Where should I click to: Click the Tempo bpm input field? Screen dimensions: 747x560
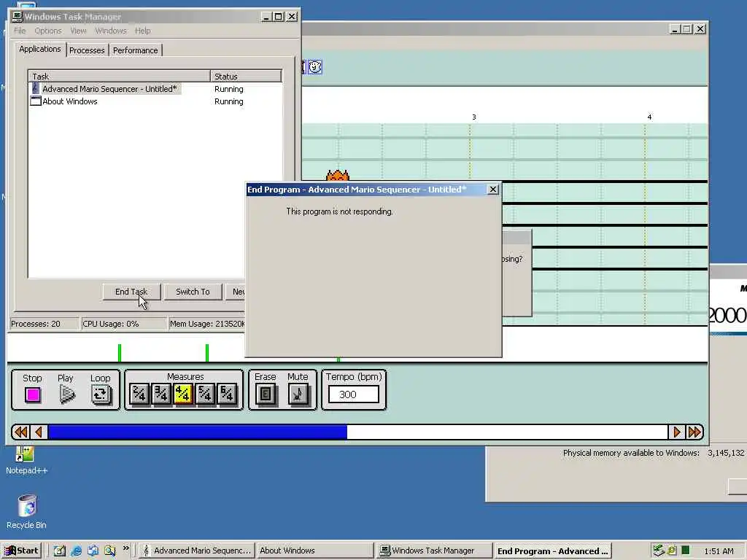[x=354, y=394]
